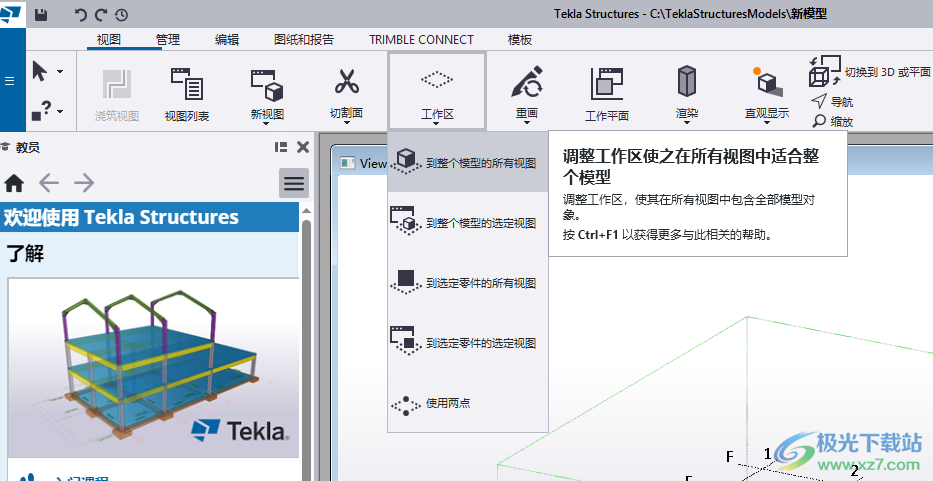Viewport: 933px width, 481px height.
Task: Expand the inquire tool dropdown
Action: (x=60, y=111)
